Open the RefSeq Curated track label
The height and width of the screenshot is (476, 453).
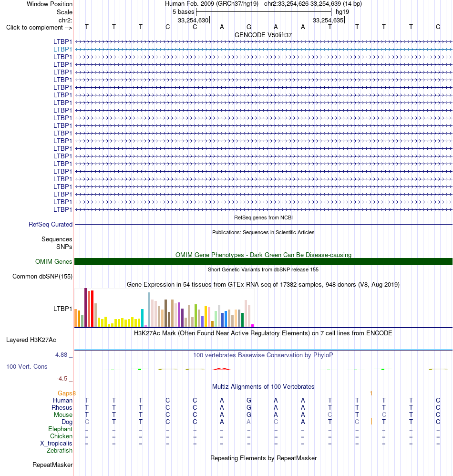tap(51, 224)
